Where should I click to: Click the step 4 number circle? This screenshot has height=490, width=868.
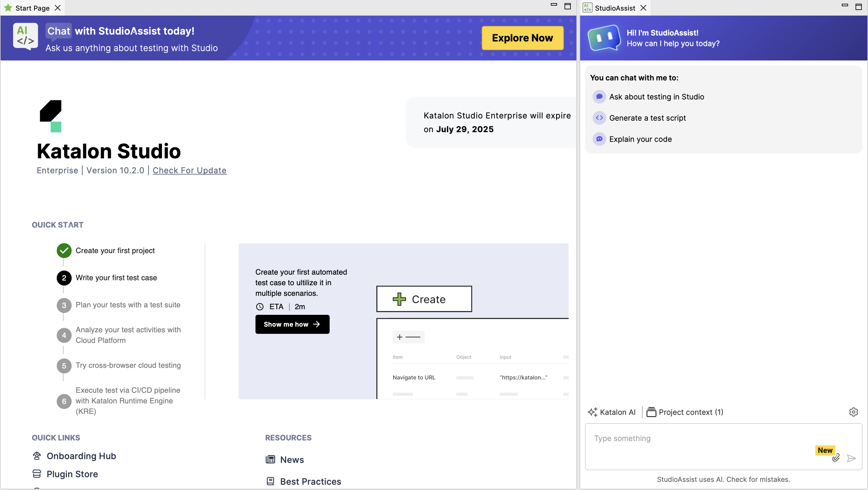pyautogui.click(x=64, y=335)
